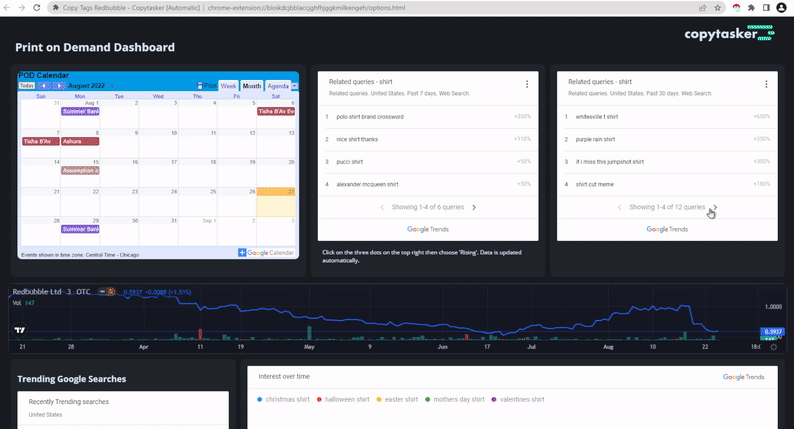Click the blue christmas shirt legend dot
794x429 pixels.
259,400
